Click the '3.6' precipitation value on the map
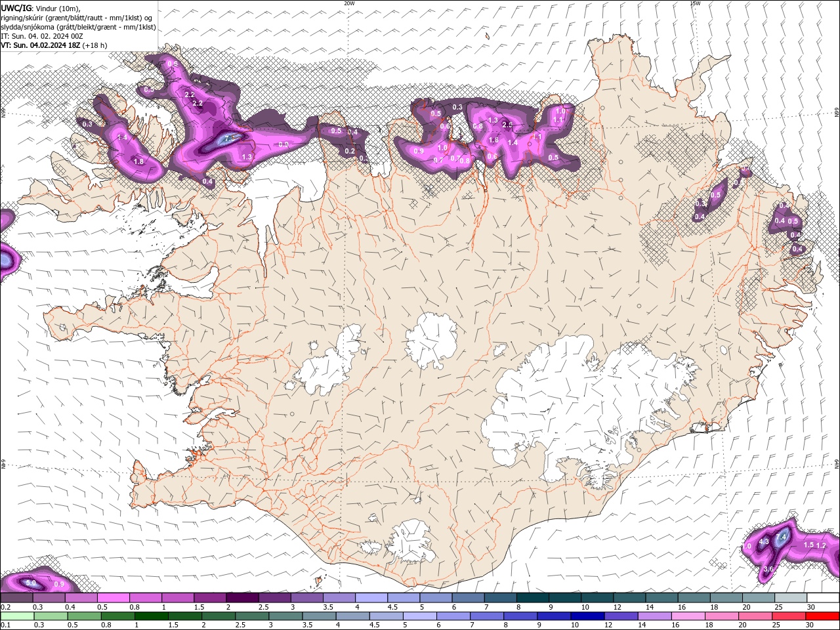The height and width of the screenshot is (630, 840). (769, 569)
